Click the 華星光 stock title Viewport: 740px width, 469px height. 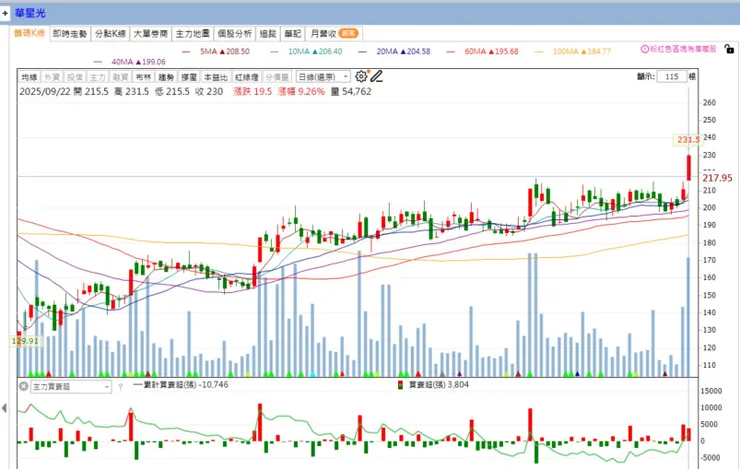pyautogui.click(x=30, y=13)
